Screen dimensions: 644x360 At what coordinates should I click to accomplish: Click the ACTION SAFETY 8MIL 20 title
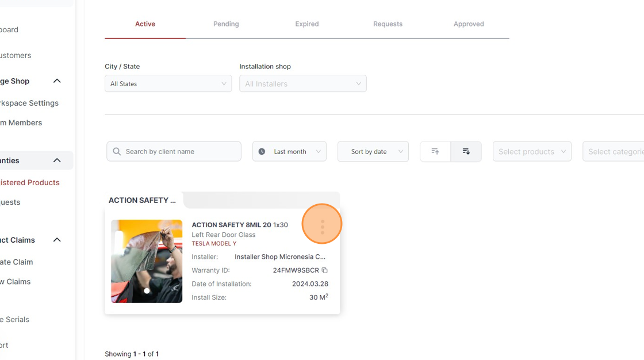click(x=231, y=225)
